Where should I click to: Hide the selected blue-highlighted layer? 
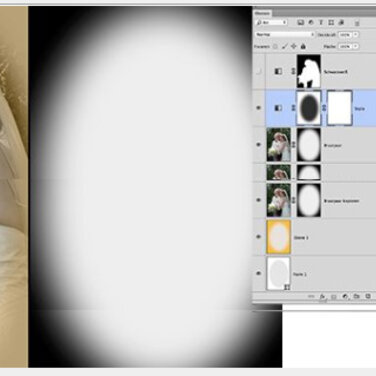pyautogui.click(x=259, y=108)
